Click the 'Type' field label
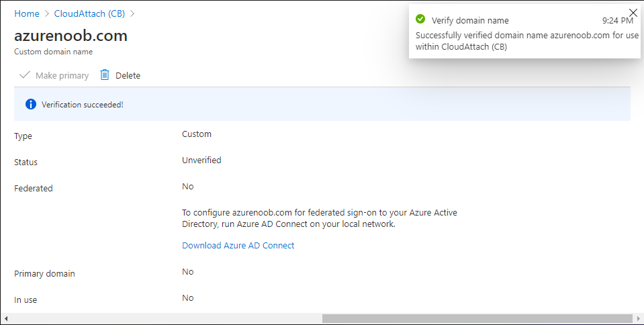 pos(23,136)
